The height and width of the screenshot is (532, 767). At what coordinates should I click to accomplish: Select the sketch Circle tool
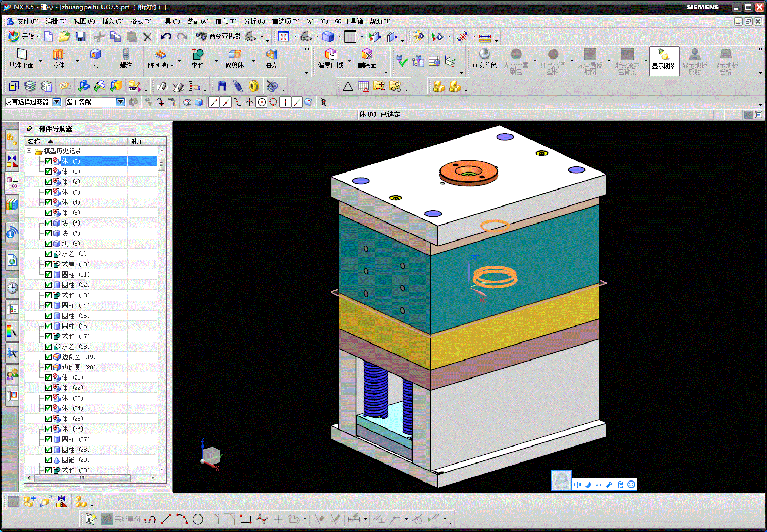point(198,519)
